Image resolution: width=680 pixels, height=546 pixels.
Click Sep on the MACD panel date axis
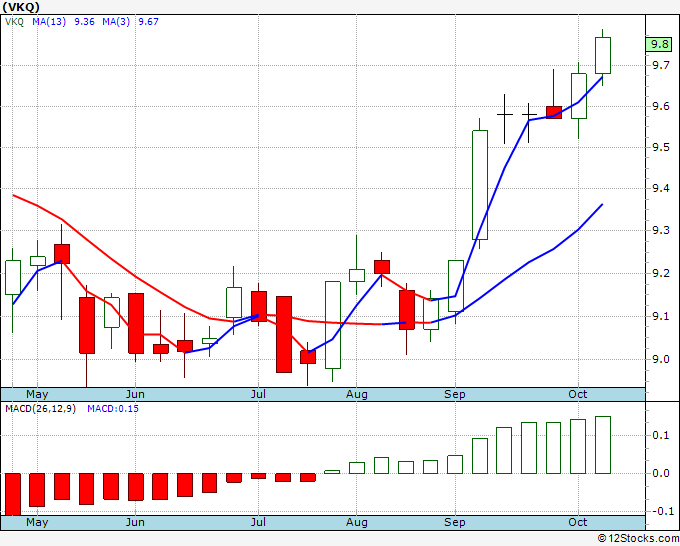click(454, 522)
